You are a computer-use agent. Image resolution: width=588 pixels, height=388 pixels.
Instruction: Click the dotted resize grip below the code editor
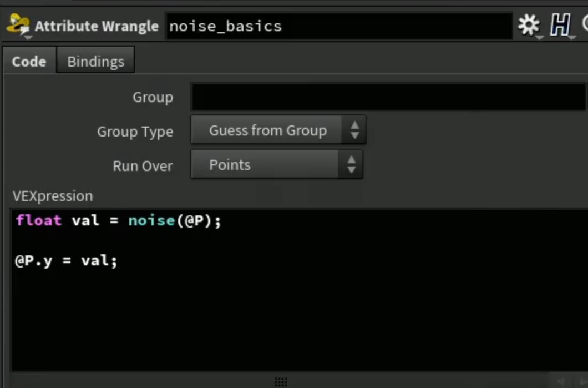(281, 382)
